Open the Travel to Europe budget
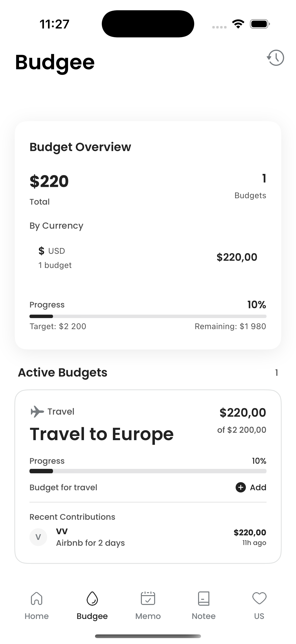The height and width of the screenshot is (644, 296). click(148, 476)
